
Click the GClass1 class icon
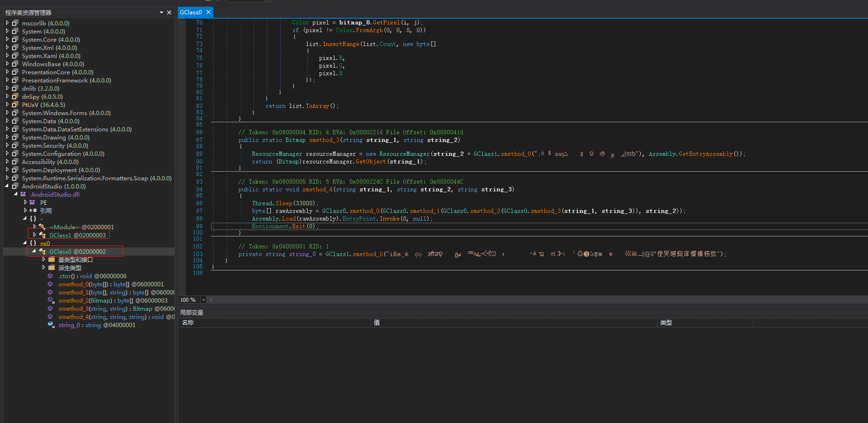tap(42, 235)
